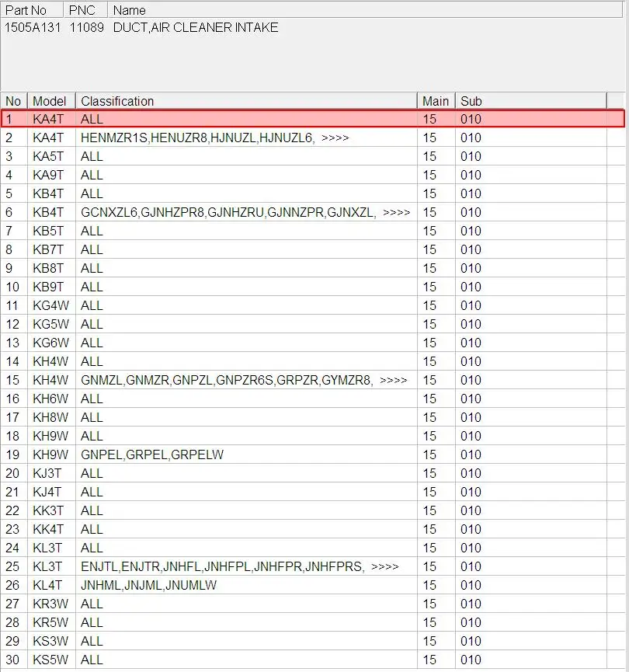Click the Name column header
Viewport: 629px width, 672px height.
click(365, 10)
